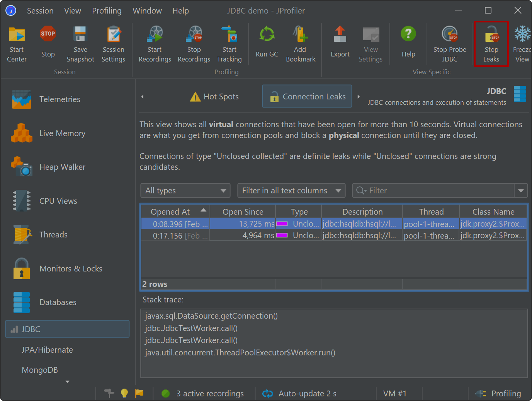Click the Auto-update 2 s status entry
The image size is (532, 401).
point(299,394)
